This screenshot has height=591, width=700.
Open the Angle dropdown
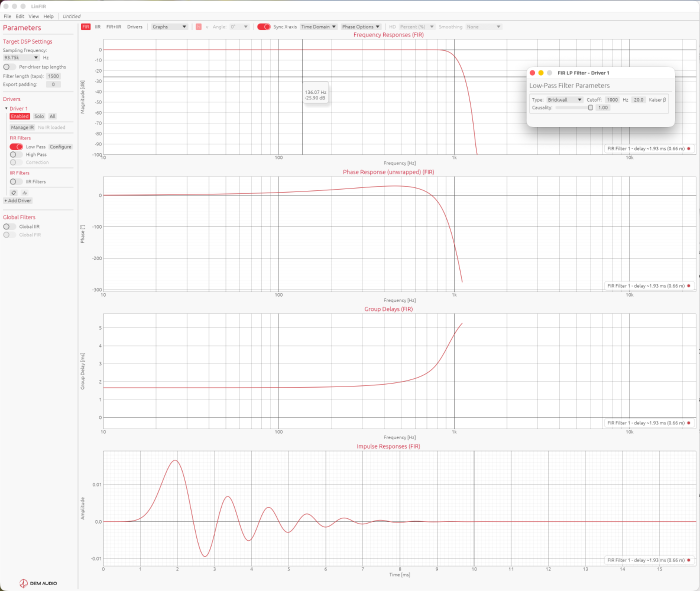(x=239, y=27)
